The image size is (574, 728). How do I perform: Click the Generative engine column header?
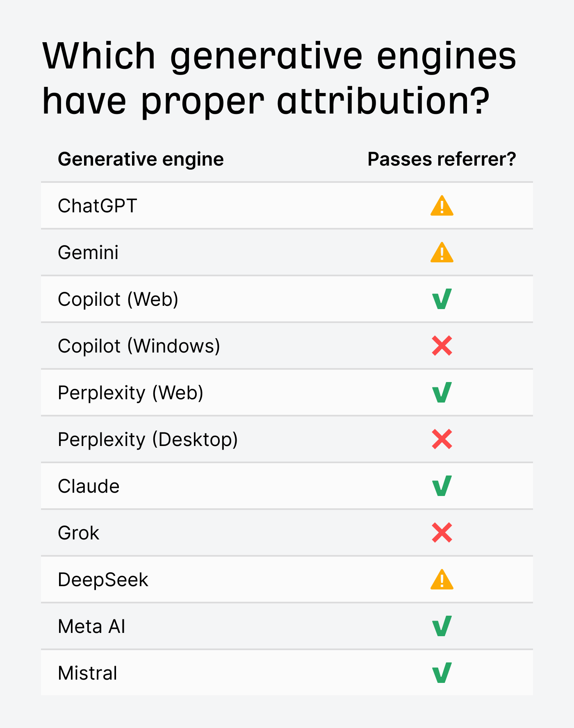point(141,159)
